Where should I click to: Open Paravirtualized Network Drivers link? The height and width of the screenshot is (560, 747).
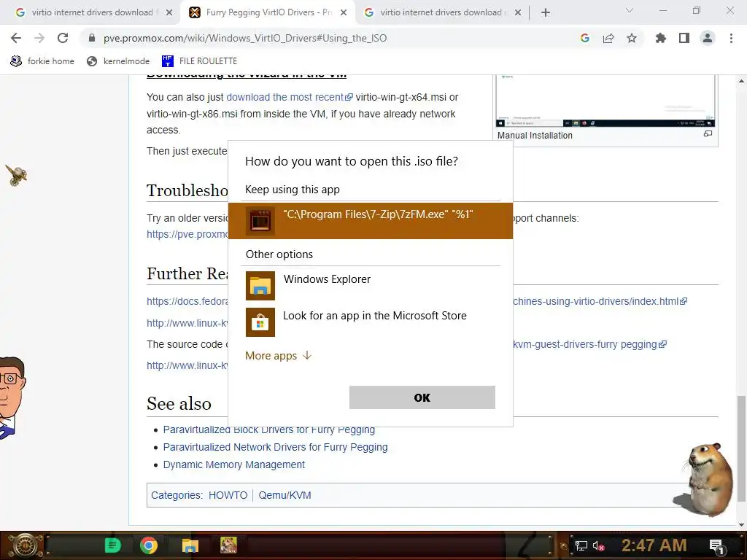point(275,447)
